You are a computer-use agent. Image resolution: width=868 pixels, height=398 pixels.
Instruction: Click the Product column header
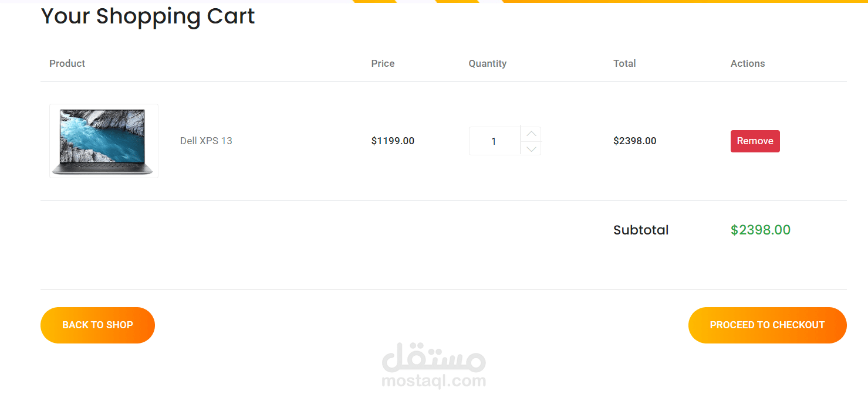[67, 63]
